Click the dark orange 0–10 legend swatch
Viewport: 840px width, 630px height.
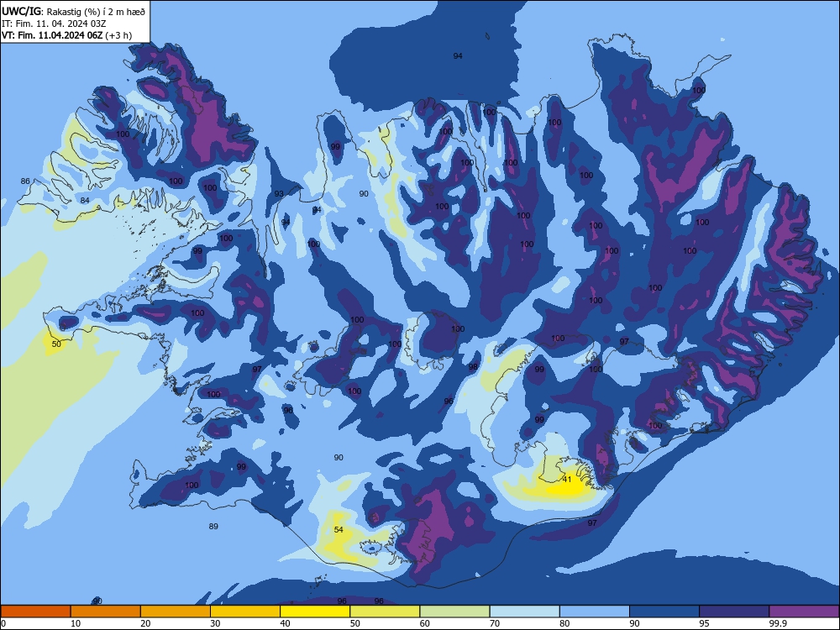click(x=35, y=612)
